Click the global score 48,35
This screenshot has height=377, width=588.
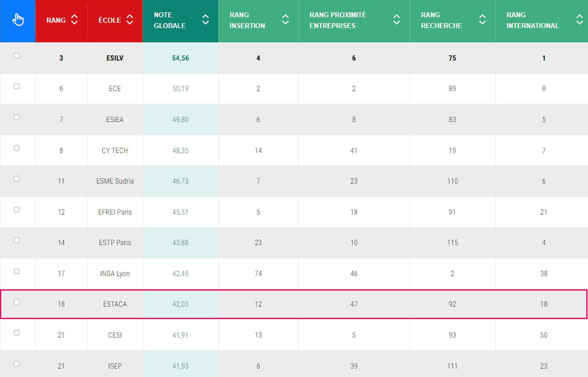pyautogui.click(x=181, y=151)
